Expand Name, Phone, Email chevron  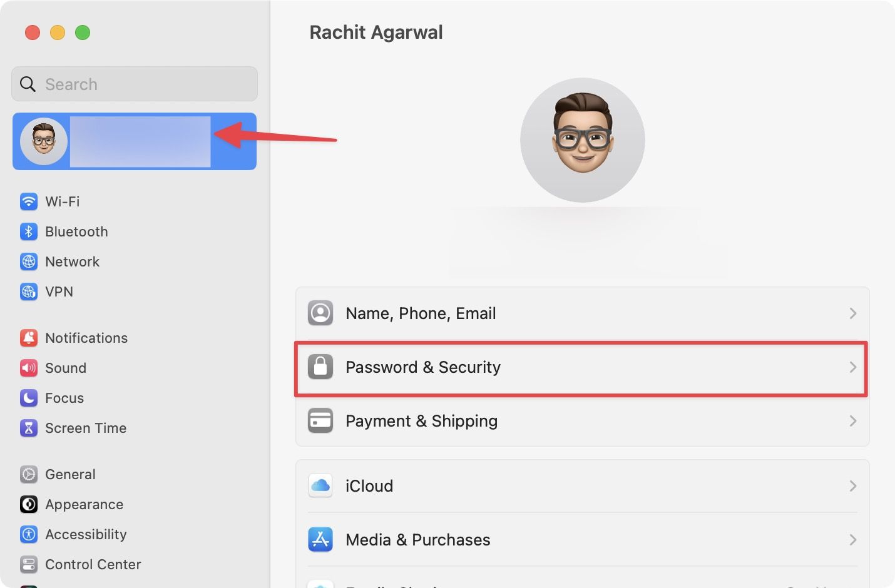pyautogui.click(x=852, y=313)
